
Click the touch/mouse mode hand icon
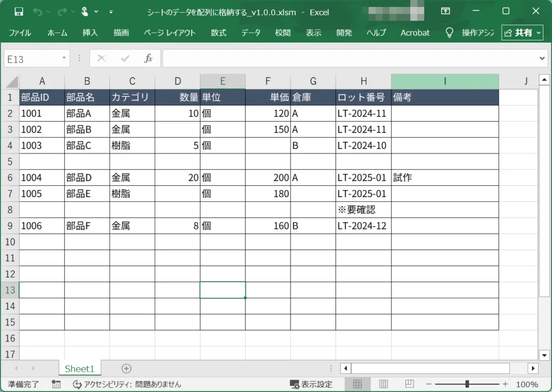[x=85, y=11]
